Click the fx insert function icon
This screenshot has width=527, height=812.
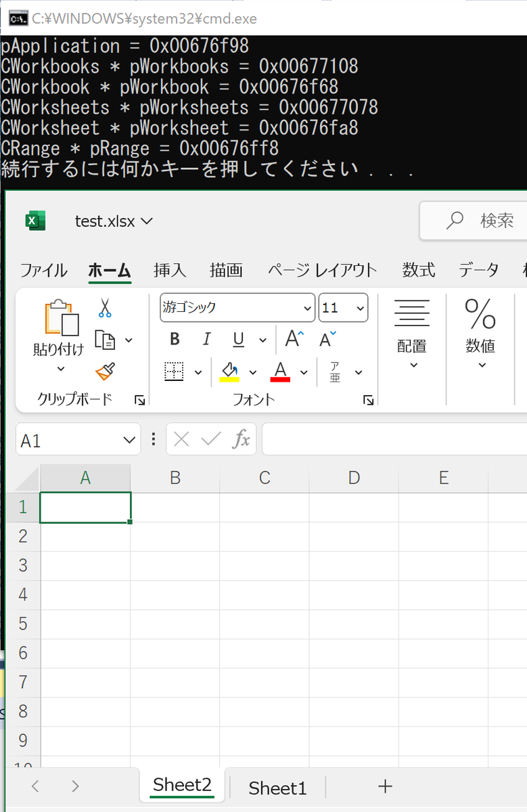click(242, 440)
